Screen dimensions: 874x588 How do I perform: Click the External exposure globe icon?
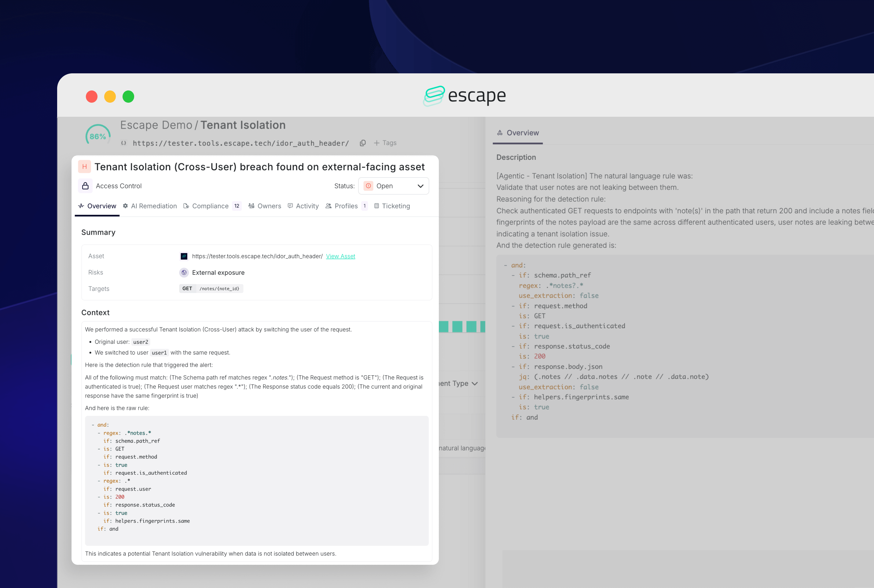(x=184, y=273)
